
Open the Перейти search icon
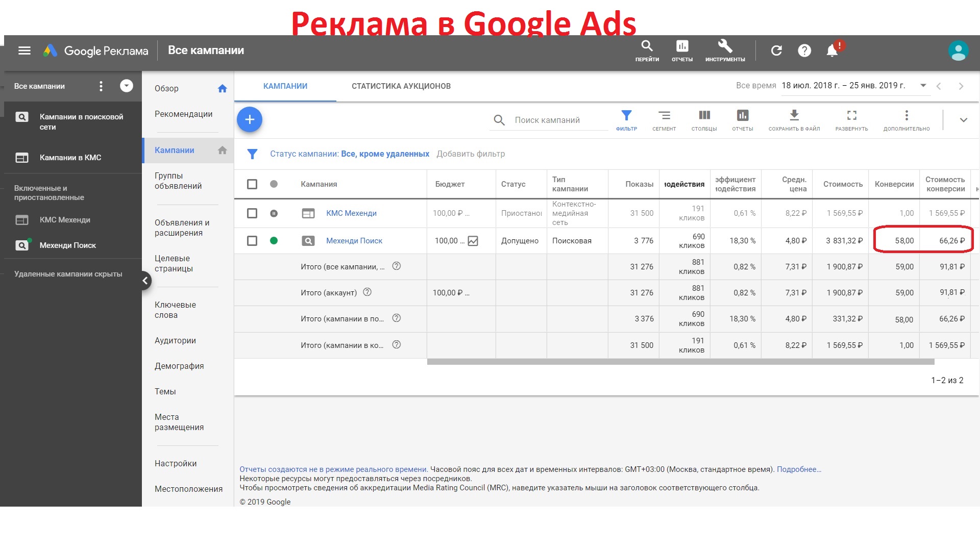647,51
